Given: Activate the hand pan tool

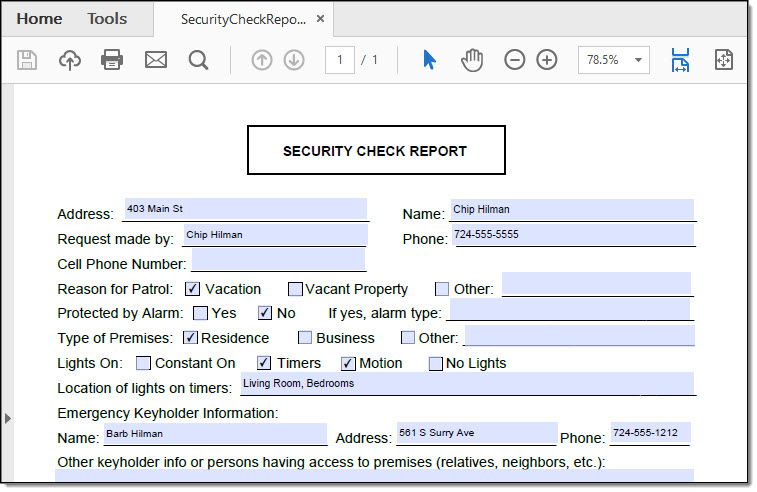Looking at the screenshot, I should pyautogui.click(x=471, y=60).
